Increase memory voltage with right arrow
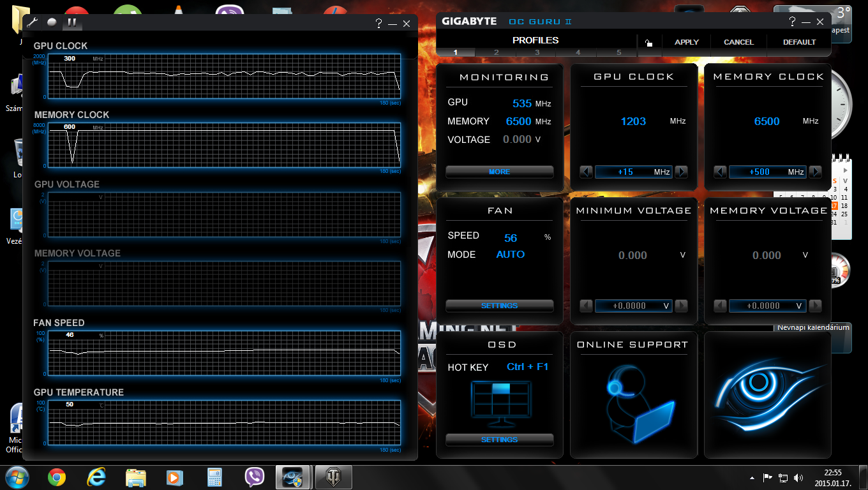Image resolution: width=868 pixels, height=490 pixels. pyautogui.click(x=815, y=306)
